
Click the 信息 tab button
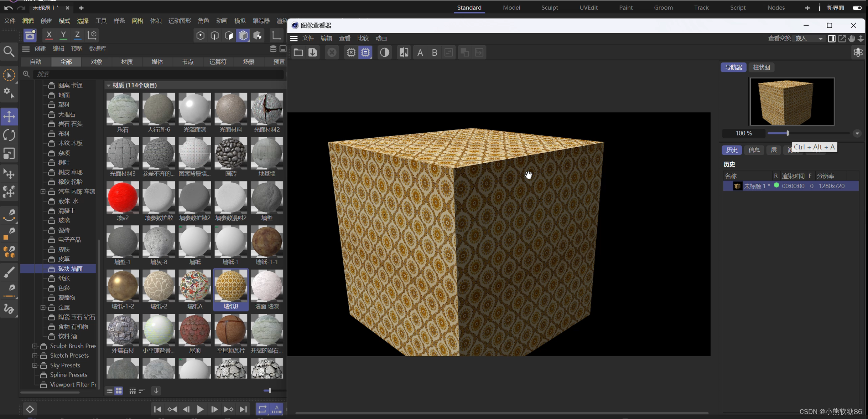[754, 150]
